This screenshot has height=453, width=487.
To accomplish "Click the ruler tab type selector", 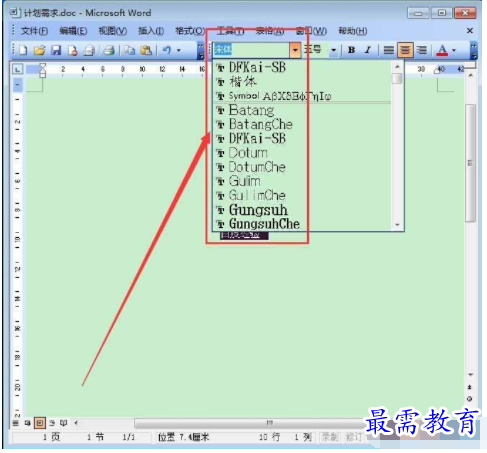I will point(17,69).
